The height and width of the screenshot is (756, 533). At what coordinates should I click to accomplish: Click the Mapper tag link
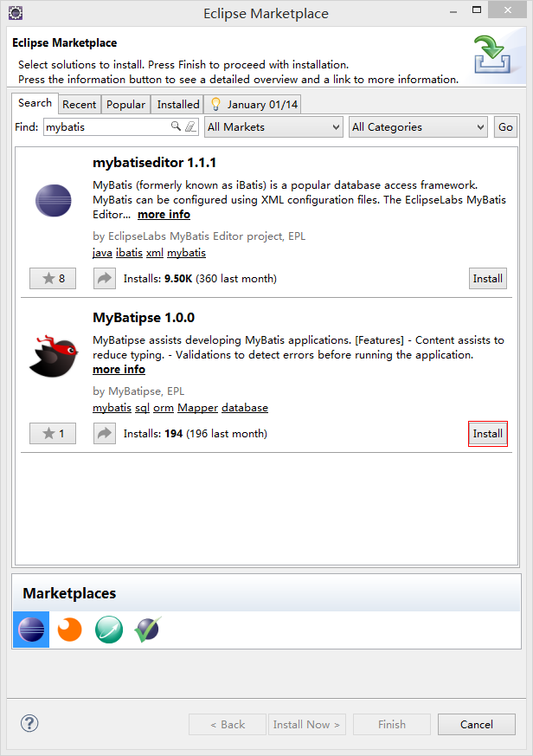pyautogui.click(x=197, y=408)
